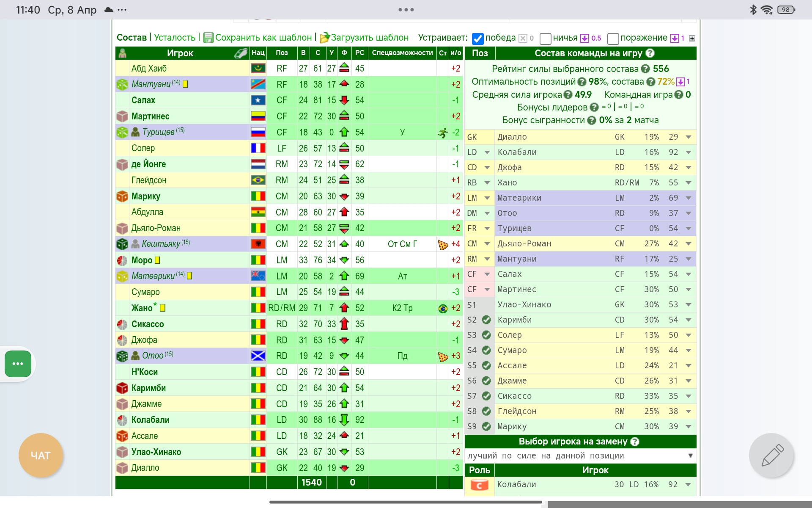Open player dropdown arrow in Диалло row
The height and width of the screenshot is (508, 812).
(688, 137)
